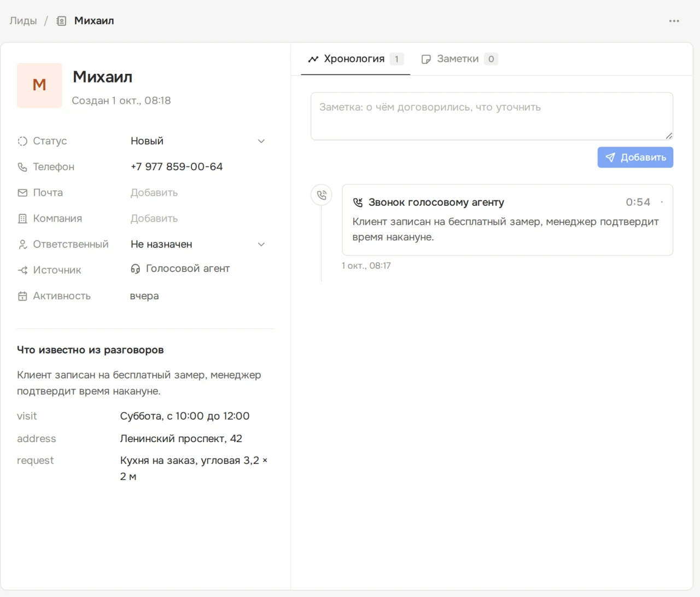
Task: Click the visit value Суббота, с 10:00 до 12:00
Action: pos(185,416)
